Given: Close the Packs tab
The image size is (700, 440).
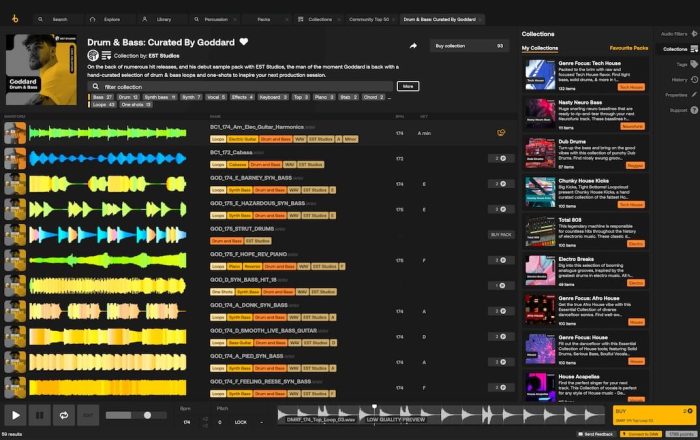Looking at the screenshot, I should (287, 19).
